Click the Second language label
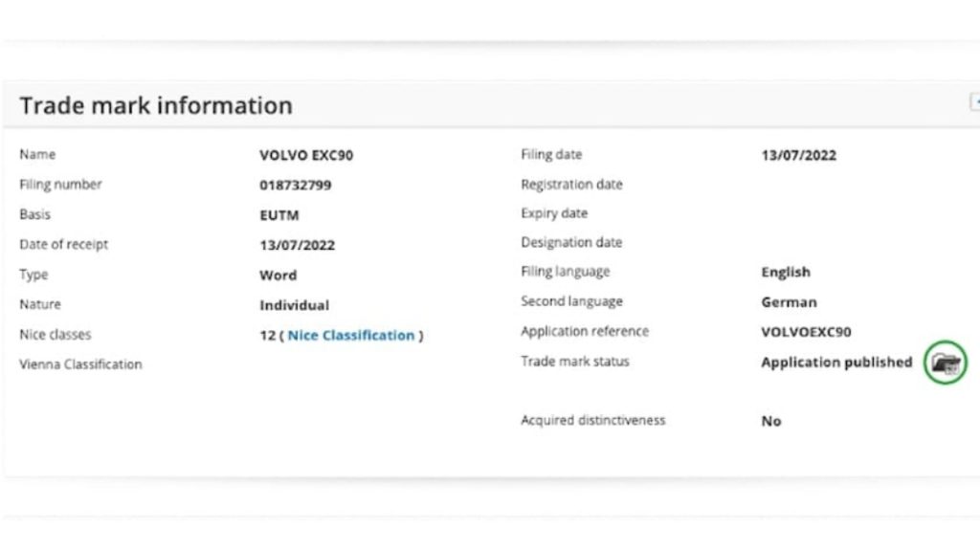 tap(572, 301)
